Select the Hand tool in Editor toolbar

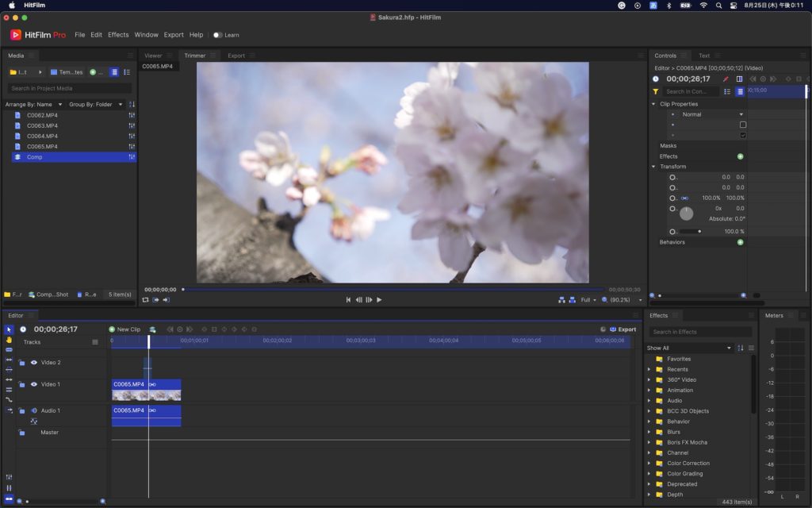click(x=9, y=340)
